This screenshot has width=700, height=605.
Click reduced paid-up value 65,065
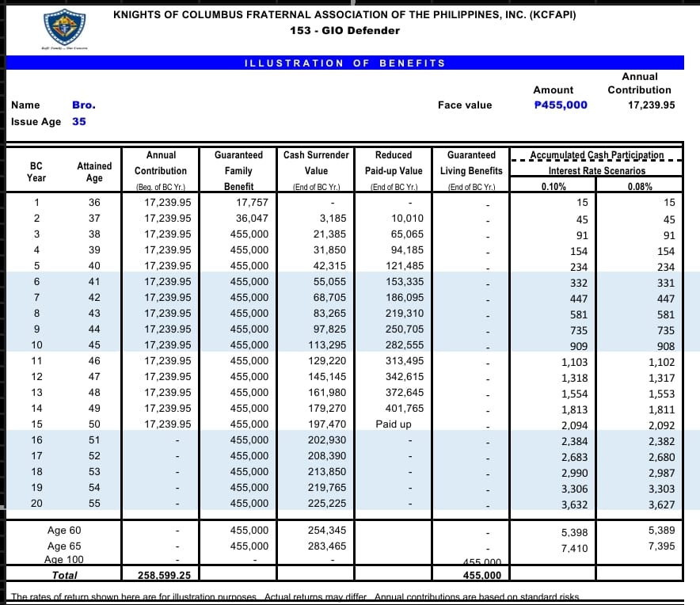coord(407,234)
